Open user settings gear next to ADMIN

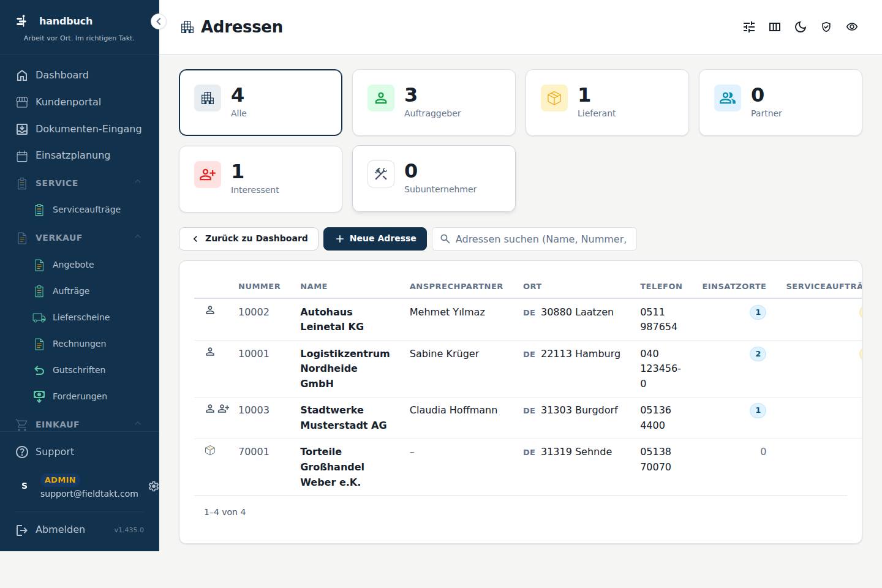pyautogui.click(x=154, y=486)
